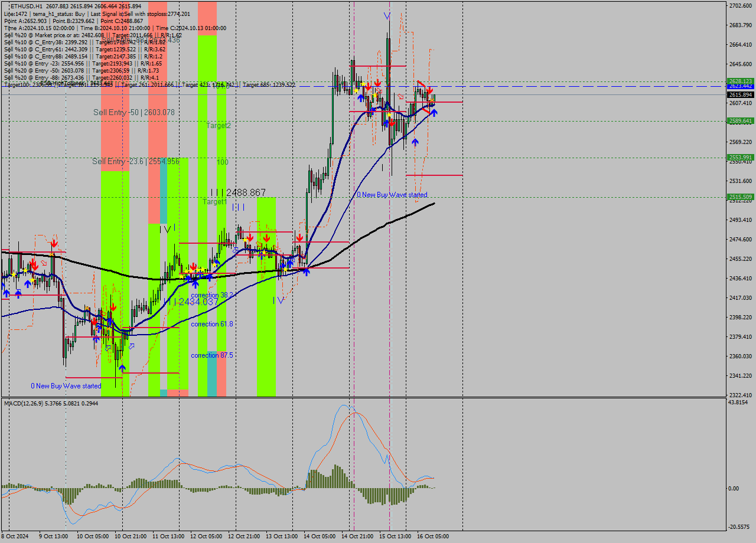The image size is (756, 543).
Task: Click the 2493.410 price axis value
Action: click(x=740, y=220)
